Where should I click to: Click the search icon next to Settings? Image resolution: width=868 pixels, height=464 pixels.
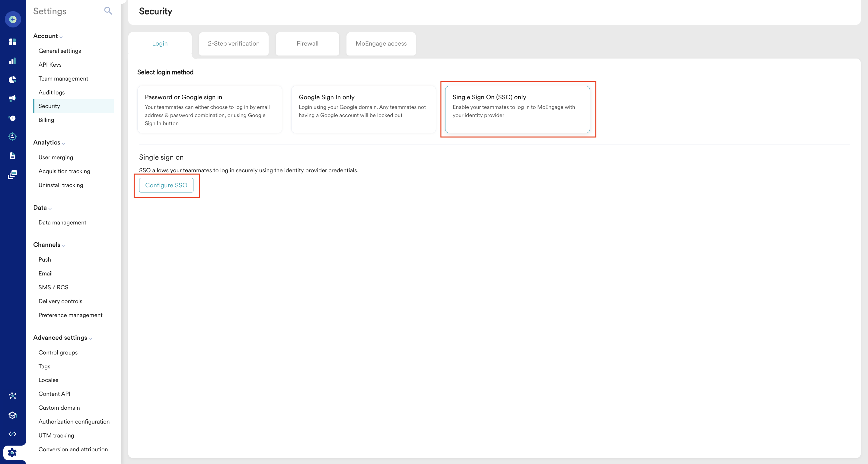[x=108, y=11]
